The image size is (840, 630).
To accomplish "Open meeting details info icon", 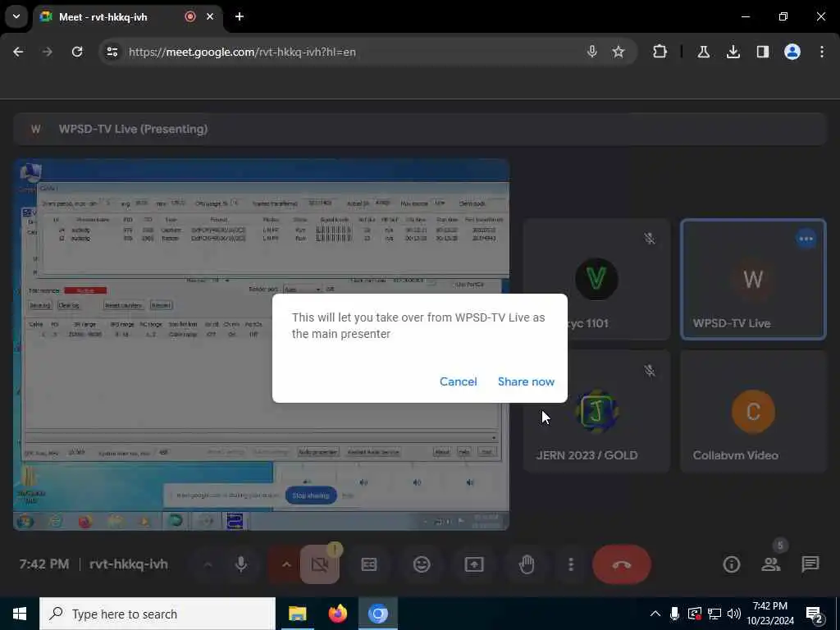I will click(731, 564).
